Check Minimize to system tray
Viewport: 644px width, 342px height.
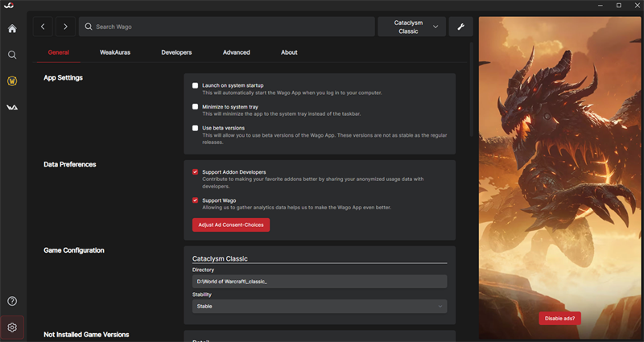(x=195, y=106)
